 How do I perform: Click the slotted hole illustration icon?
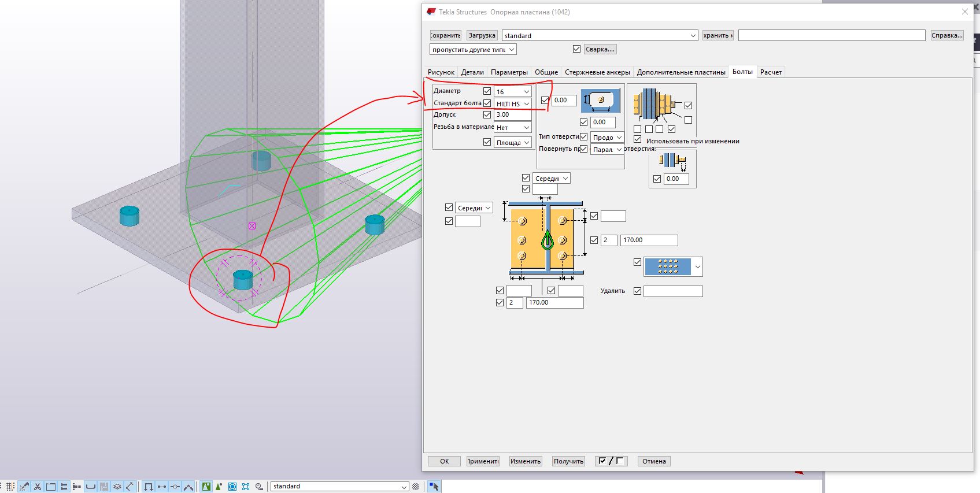click(601, 101)
